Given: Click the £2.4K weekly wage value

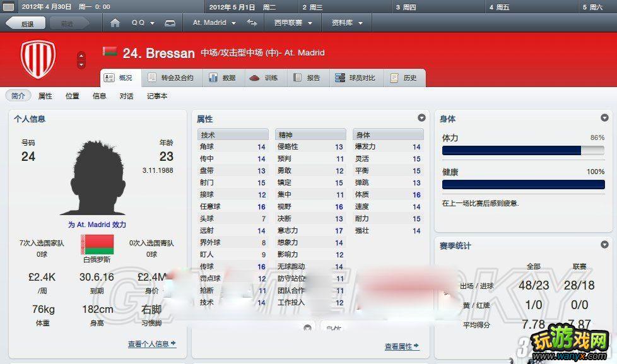Looking at the screenshot, I should click(42, 277).
